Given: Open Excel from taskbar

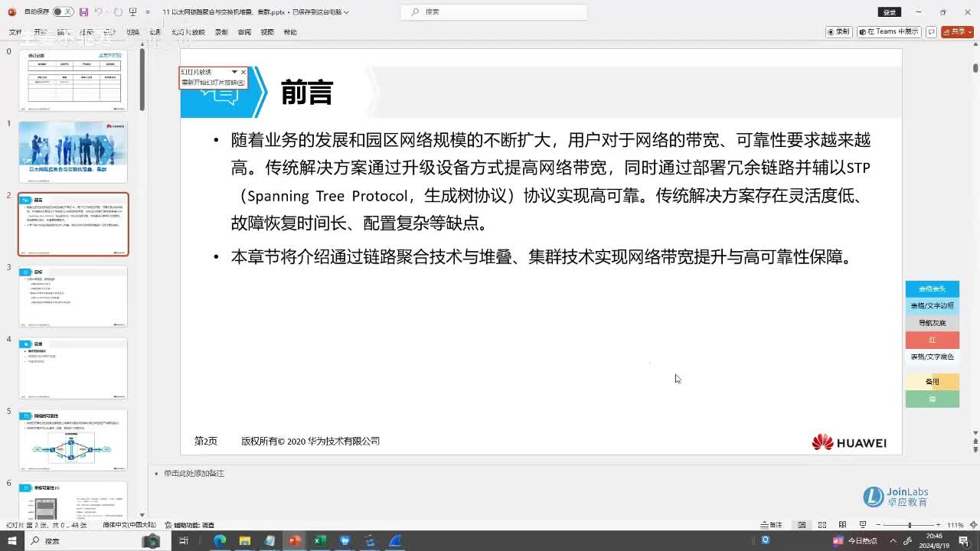Looking at the screenshot, I should pos(320,541).
